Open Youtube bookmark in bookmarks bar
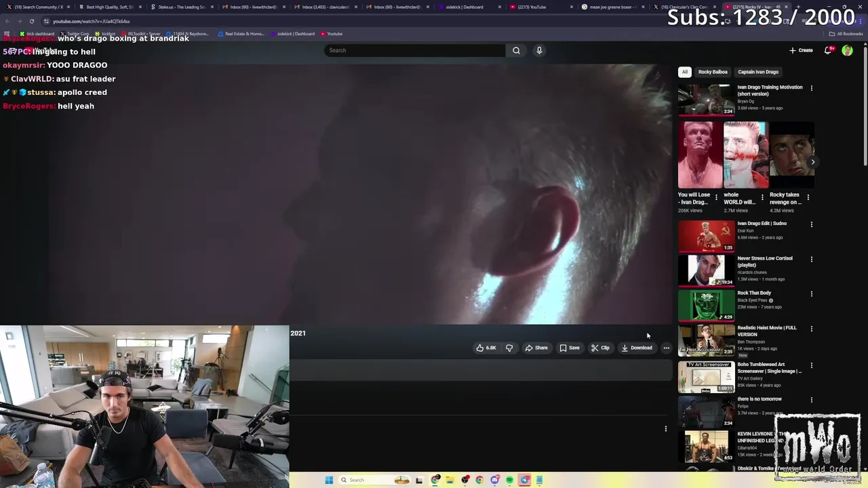Image resolution: width=868 pixels, height=488 pixels. coord(332,34)
